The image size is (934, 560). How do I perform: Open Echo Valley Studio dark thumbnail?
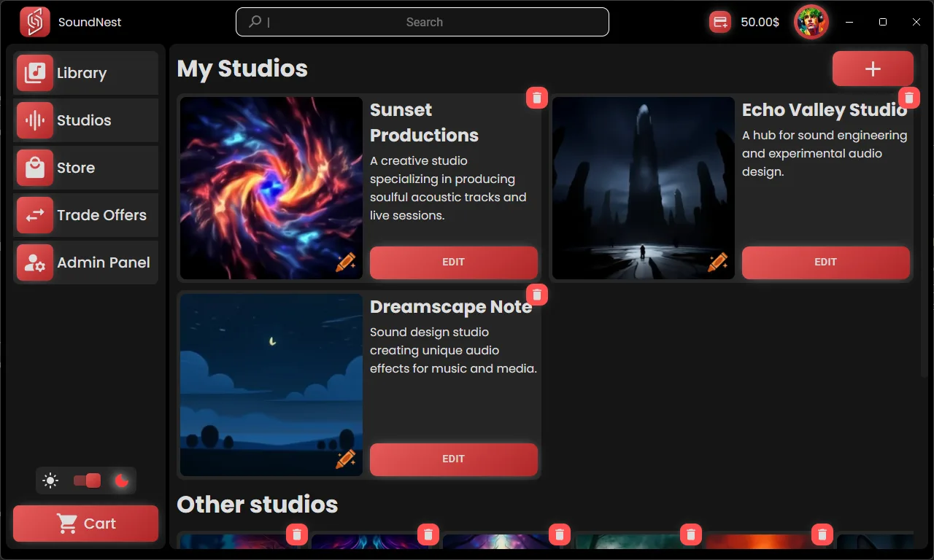[644, 188]
